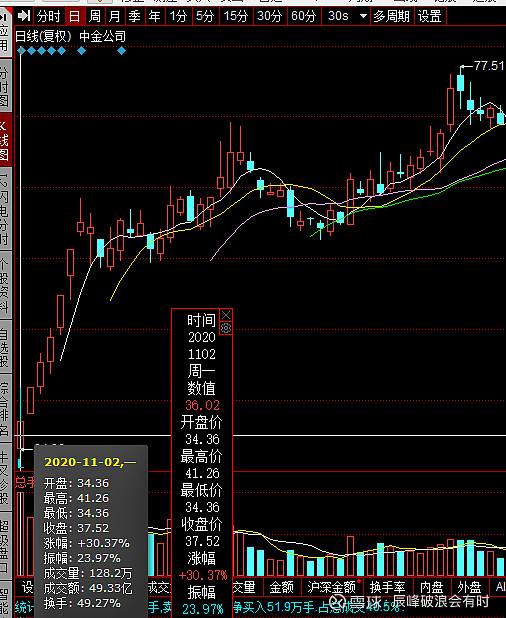This screenshot has height=618, width=506.
Task: Expand the 30s period dropdown arrow
Action: click(x=363, y=16)
